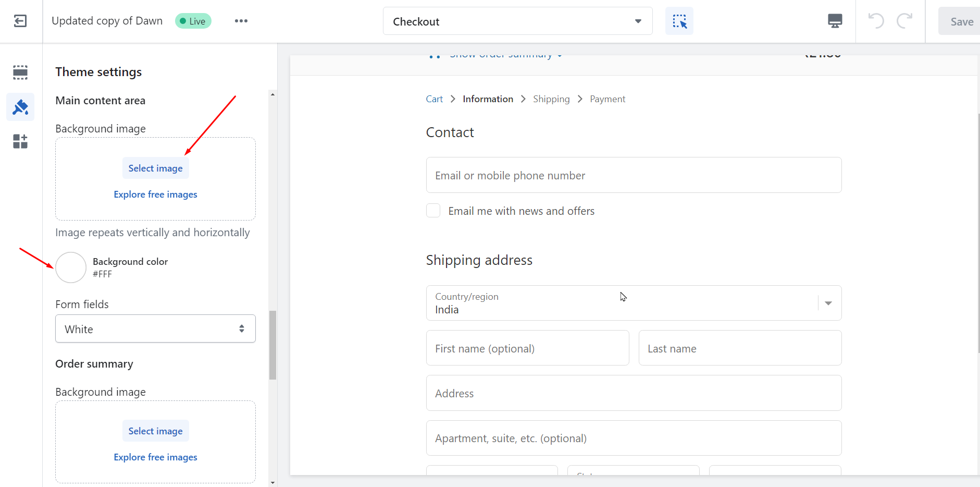
Task: Open the Sections sidebar icon
Action: [20, 72]
